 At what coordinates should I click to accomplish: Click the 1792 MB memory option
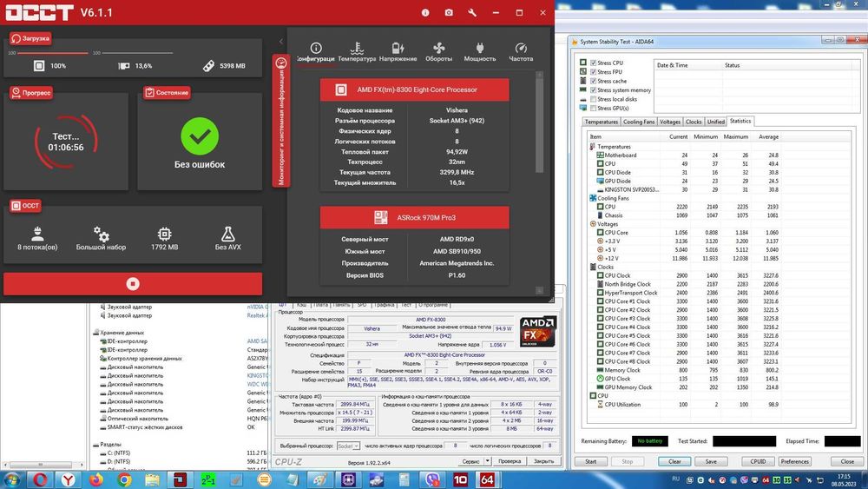[164, 239]
